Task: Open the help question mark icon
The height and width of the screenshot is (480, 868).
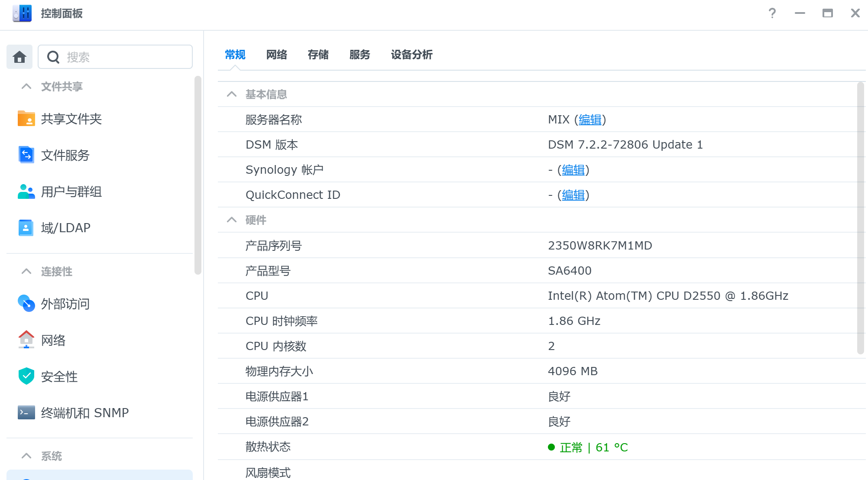Action: point(772,13)
